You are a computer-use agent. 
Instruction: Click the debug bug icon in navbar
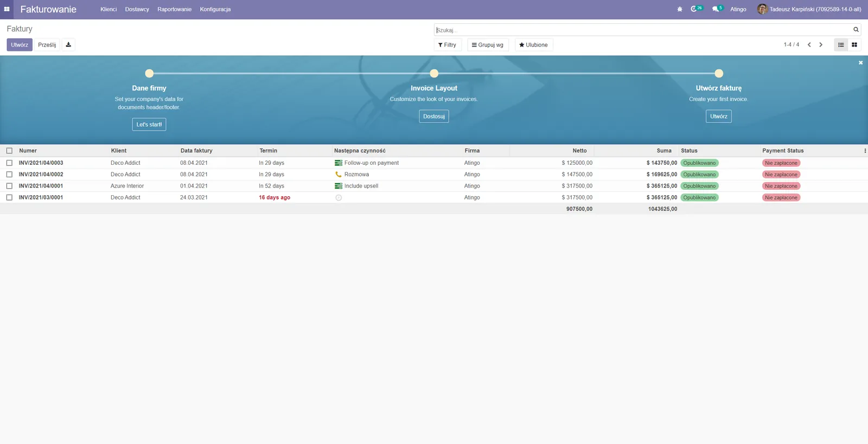click(x=680, y=9)
